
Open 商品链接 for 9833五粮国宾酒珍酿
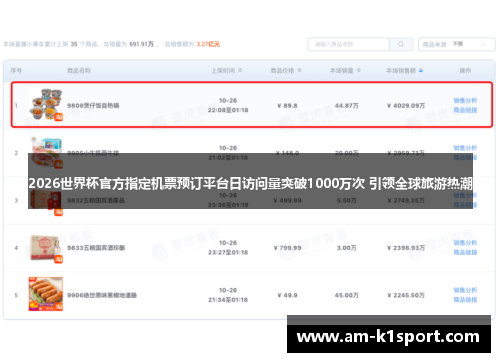(465, 252)
